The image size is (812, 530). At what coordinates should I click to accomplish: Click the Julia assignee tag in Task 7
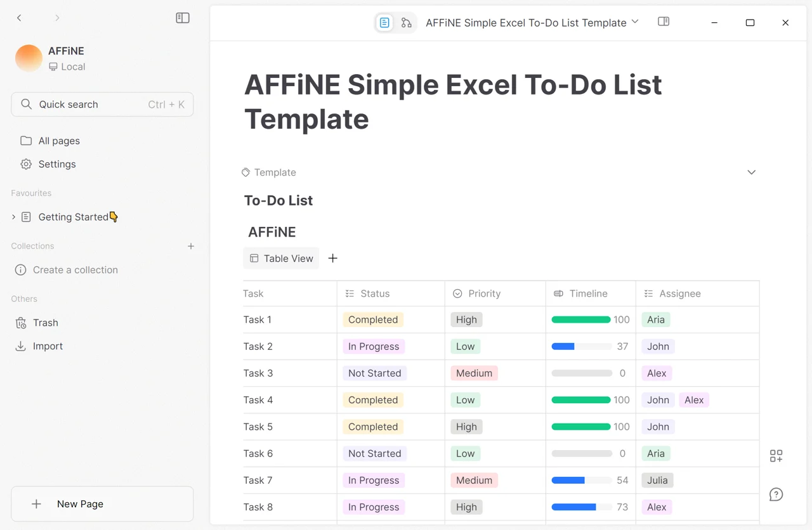[x=657, y=481]
